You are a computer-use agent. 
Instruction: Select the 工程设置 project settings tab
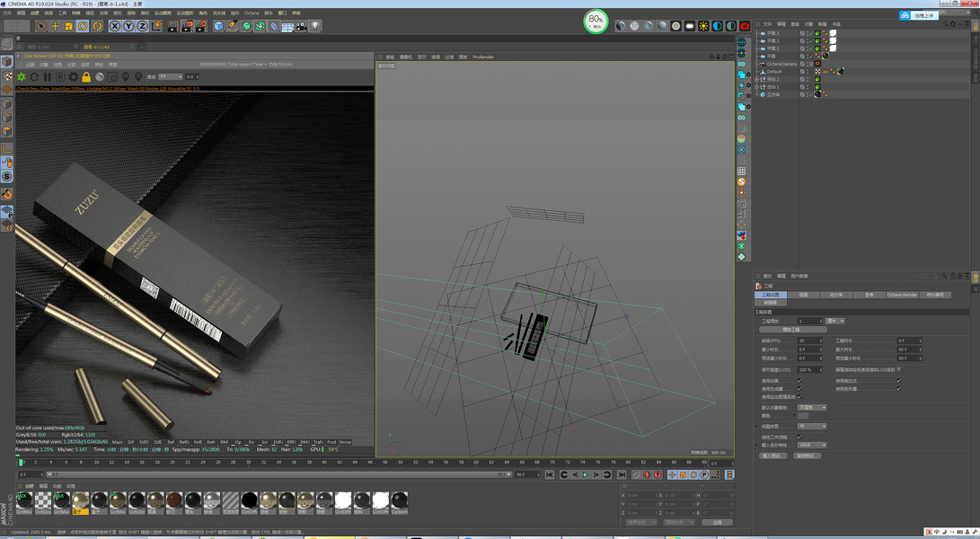pyautogui.click(x=771, y=295)
